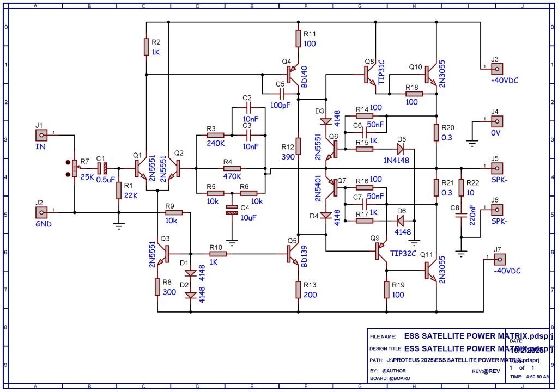Click the J3 +40VDC terminal connector
Screen dimensions: 558x392
pyautogui.click(x=496, y=69)
